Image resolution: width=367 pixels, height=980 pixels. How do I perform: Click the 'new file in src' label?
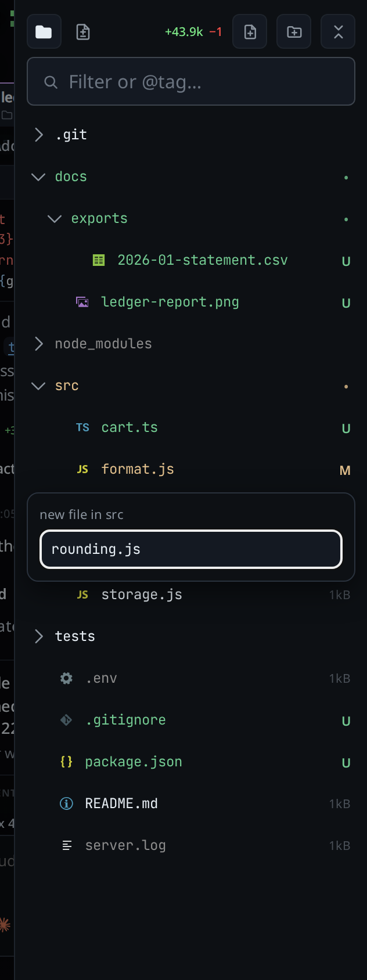81,514
